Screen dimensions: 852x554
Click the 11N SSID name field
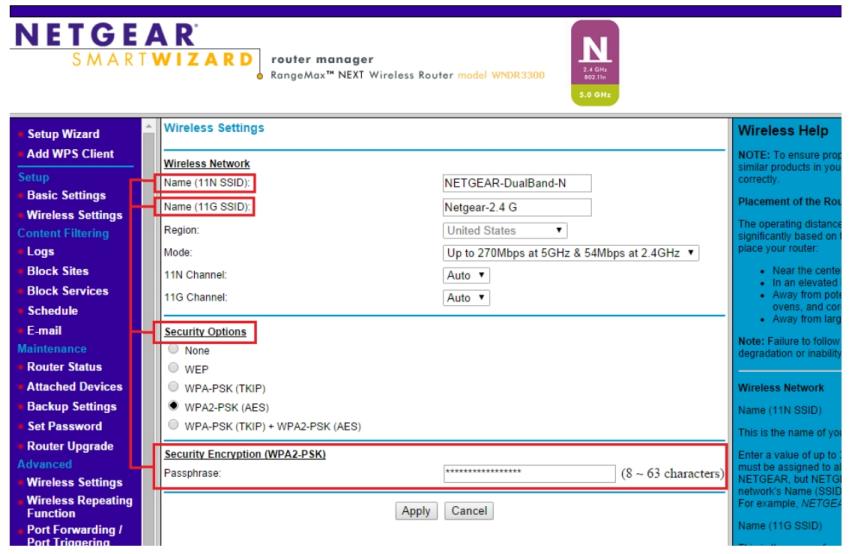[517, 184]
